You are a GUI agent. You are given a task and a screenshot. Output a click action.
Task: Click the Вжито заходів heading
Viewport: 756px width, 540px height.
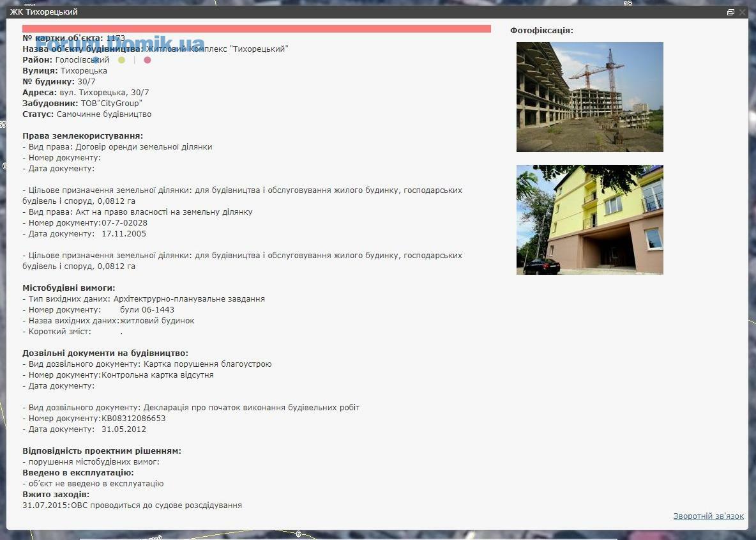pyautogui.click(x=56, y=494)
